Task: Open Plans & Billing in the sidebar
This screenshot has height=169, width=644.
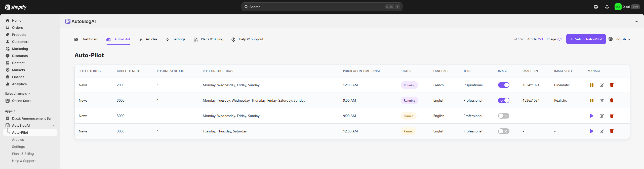Action: (x=30, y=154)
